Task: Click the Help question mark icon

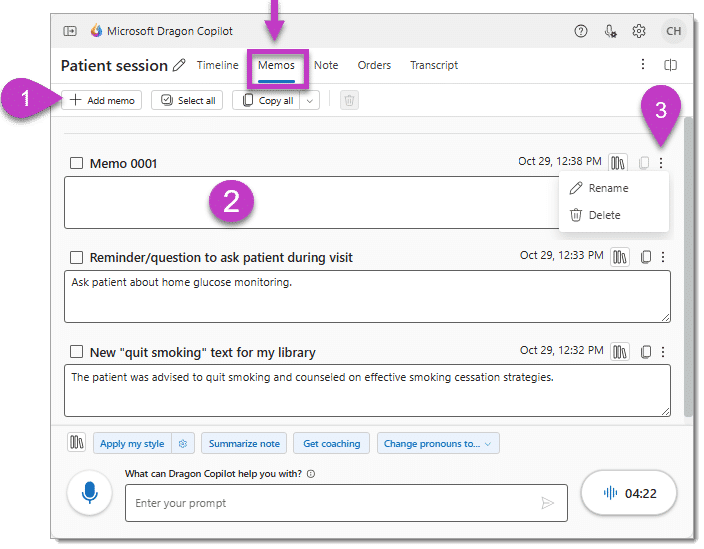Action: click(x=581, y=31)
